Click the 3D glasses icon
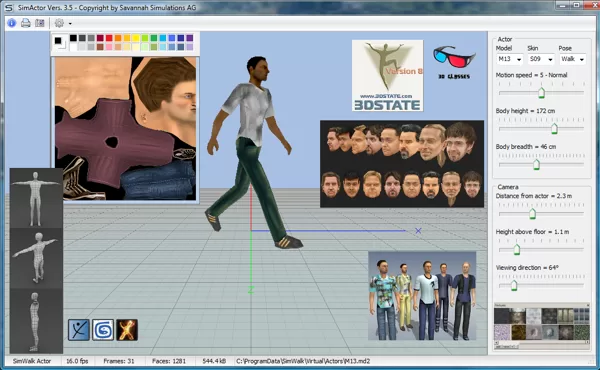The image size is (600, 370). pos(454,56)
